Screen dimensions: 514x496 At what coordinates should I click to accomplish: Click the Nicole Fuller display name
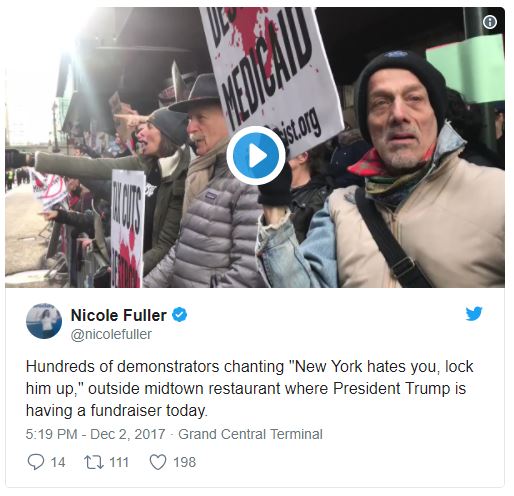tap(119, 315)
